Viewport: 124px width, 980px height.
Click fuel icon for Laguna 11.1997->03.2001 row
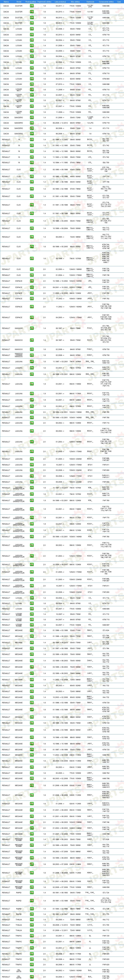(x=32, y=362)
